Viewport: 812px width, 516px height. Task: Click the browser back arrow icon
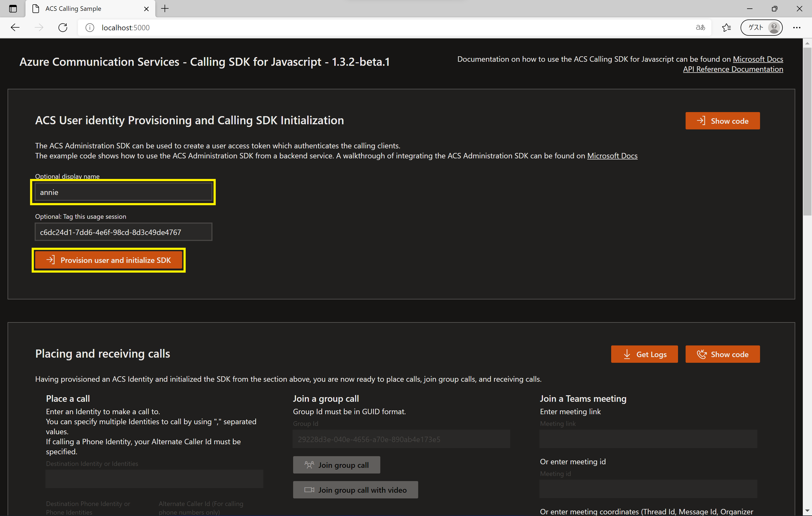[x=15, y=28]
